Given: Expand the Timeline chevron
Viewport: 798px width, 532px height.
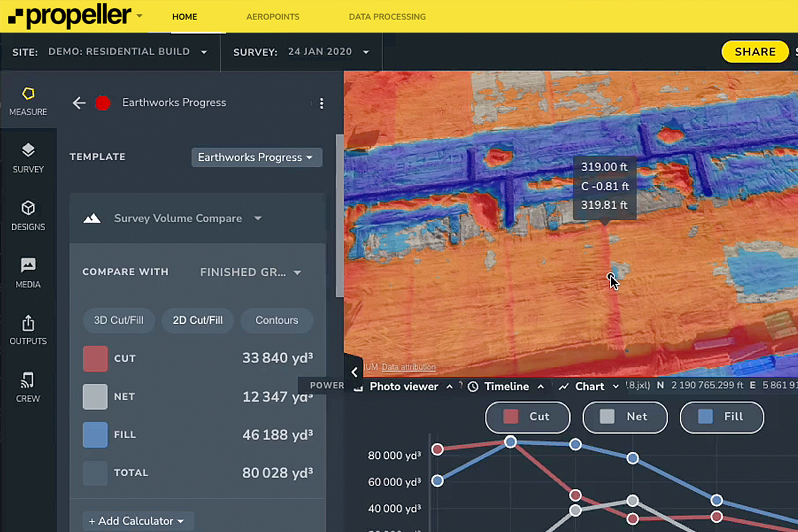Looking at the screenshot, I should [x=541, y=386].
